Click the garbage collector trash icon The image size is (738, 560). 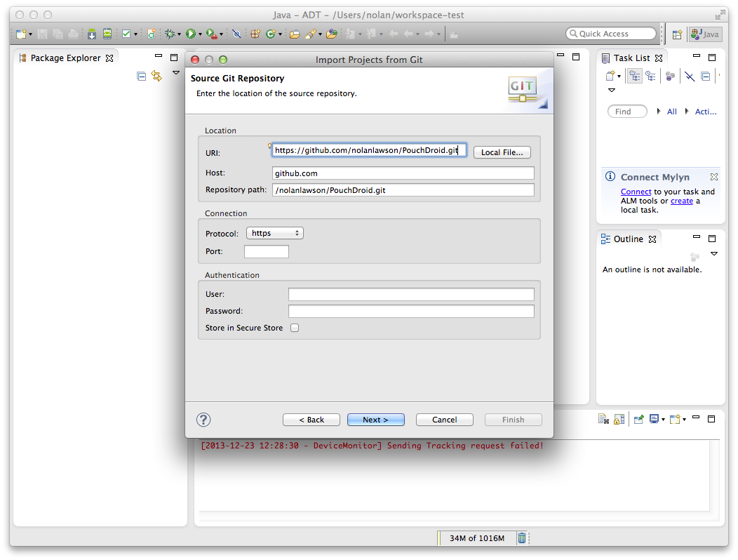pos(521,538)
